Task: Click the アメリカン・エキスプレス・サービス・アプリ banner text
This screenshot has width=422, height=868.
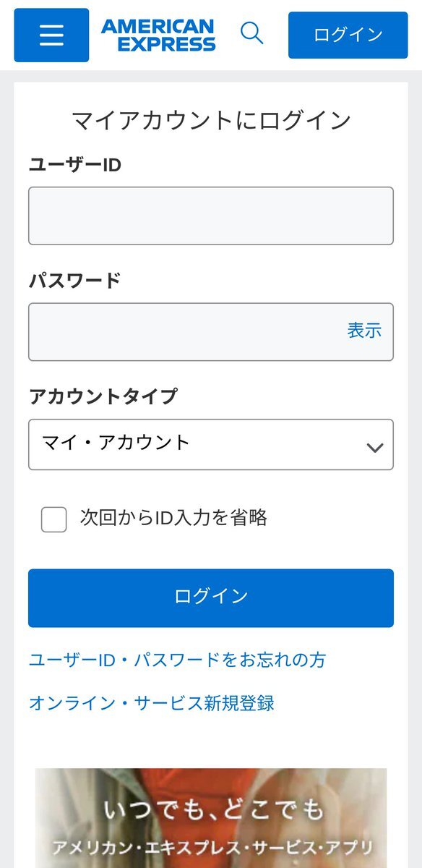Action: (x=213, y=848)
